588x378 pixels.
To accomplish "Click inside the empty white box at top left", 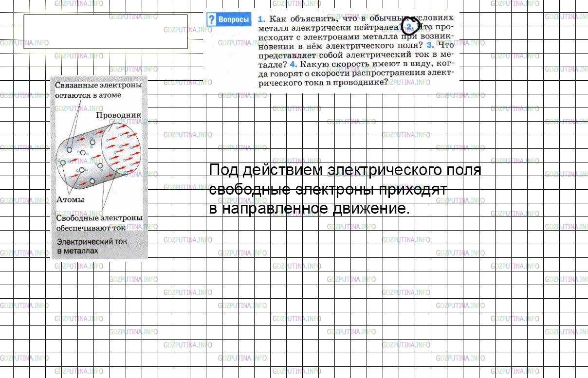I will click(106, 32).
